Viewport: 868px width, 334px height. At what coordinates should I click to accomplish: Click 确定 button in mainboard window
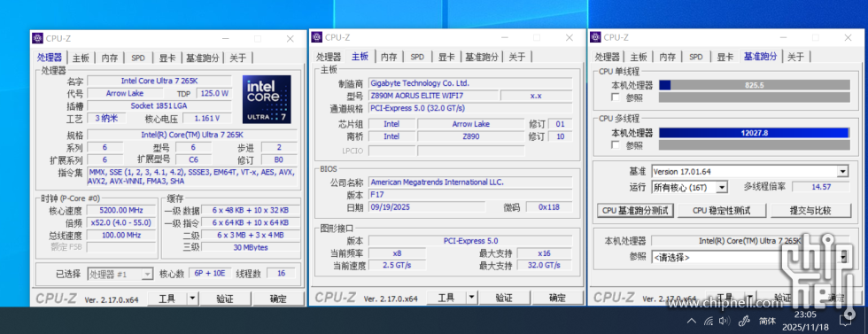[x=557, y=298]
